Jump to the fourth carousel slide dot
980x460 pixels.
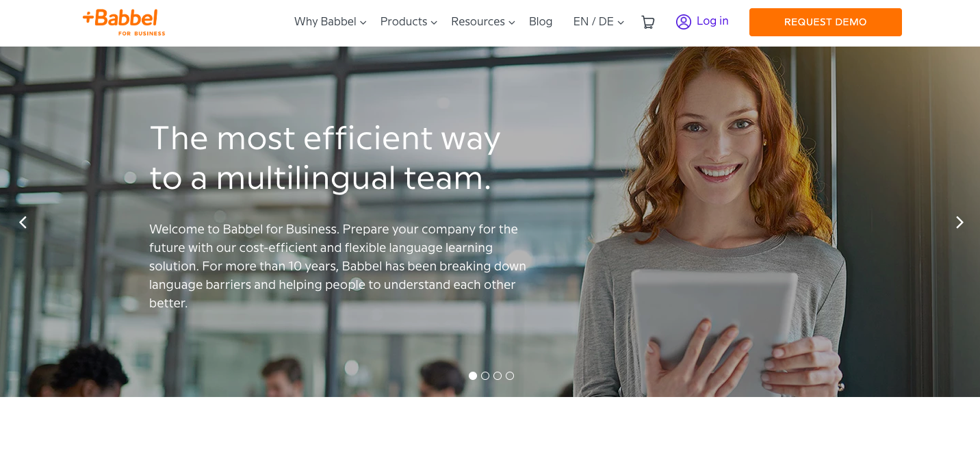click(x=510, y=376)
